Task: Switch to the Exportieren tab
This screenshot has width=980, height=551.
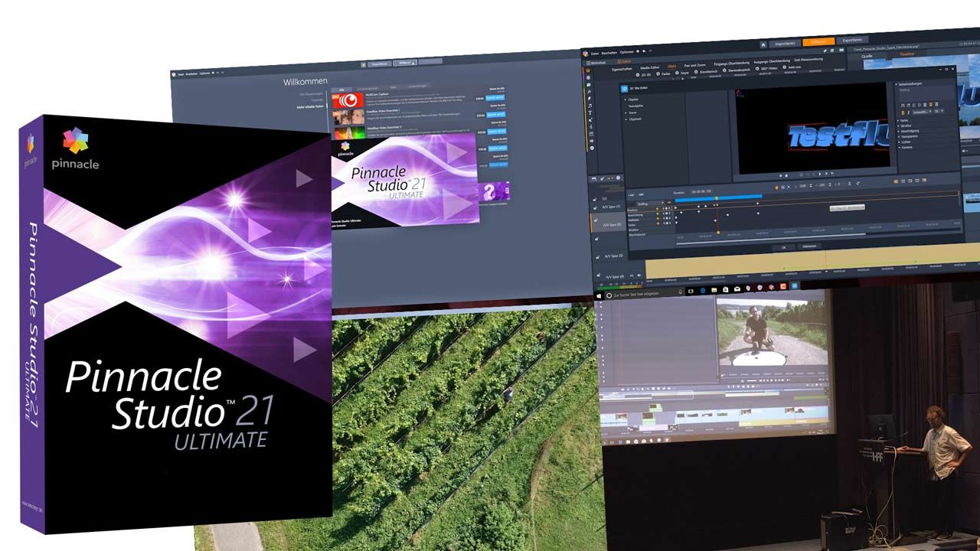Action: 852,40
